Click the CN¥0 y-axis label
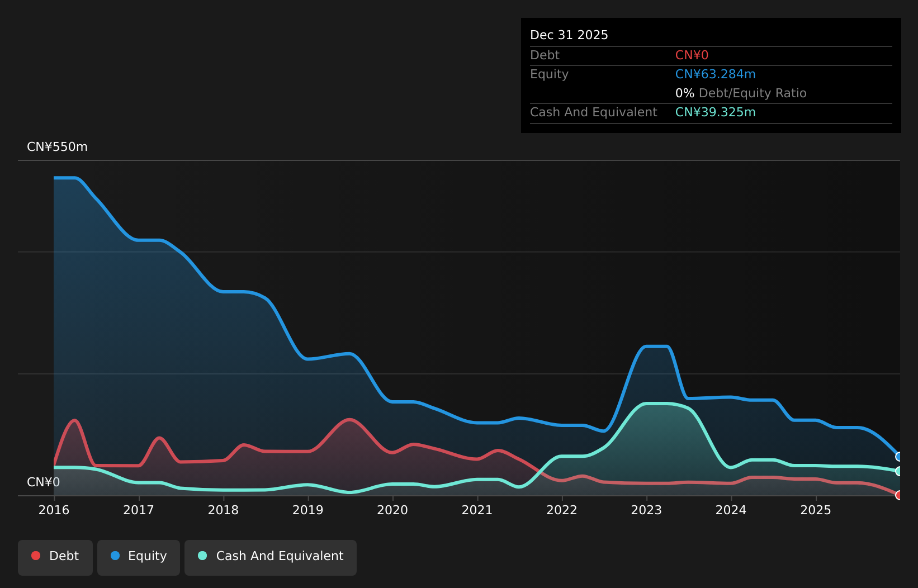The width and height of the screenshot is (918, 588). (x=43, y=482)
